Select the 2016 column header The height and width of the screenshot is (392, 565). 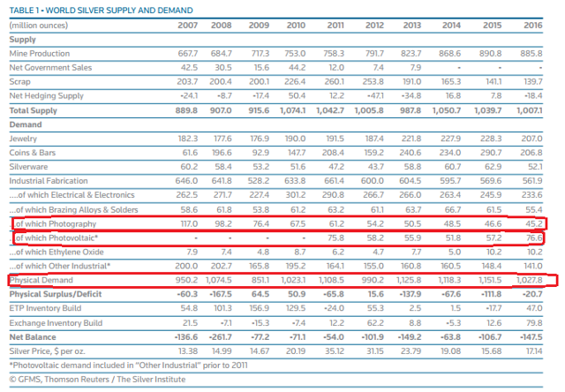tap(530, 25)
